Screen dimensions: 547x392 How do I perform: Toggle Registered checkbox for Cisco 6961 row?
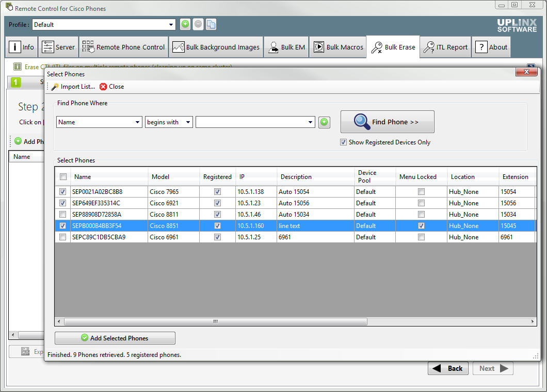click(217, 237)
